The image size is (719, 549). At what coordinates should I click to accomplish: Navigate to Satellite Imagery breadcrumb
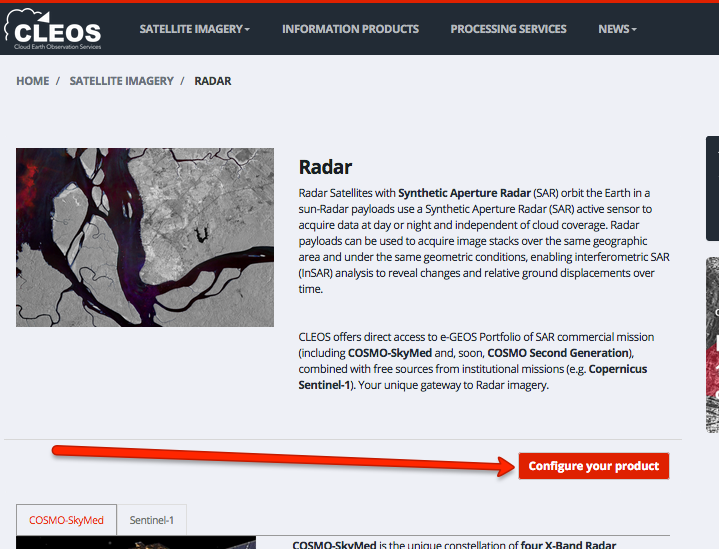coord(122,81)
